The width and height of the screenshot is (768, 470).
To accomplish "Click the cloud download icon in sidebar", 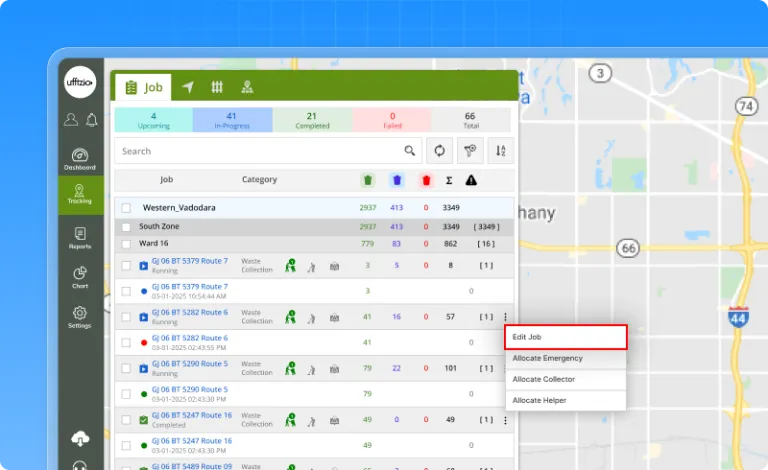I will tap(80, 438).
